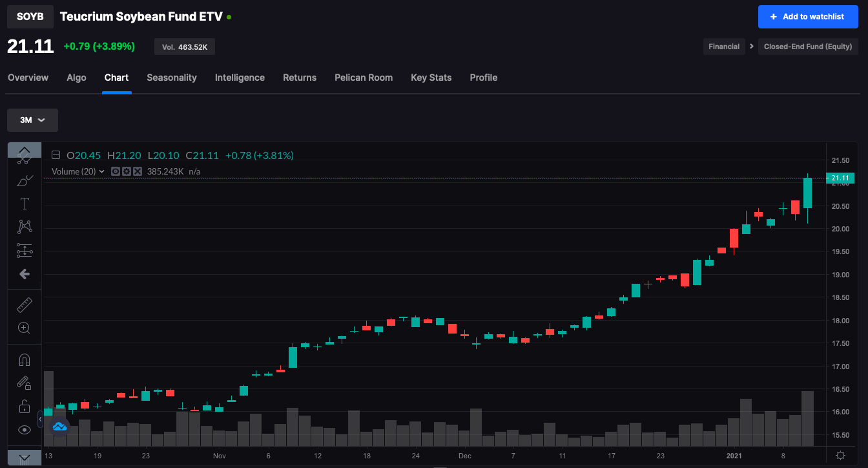
Task: Toggle the Magnet mode snapping tool
Action: (25, 359)
